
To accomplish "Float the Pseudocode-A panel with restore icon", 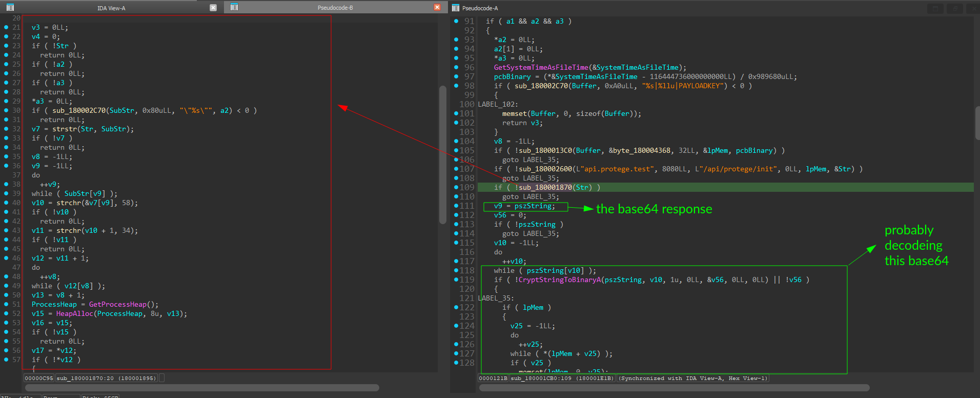I will 954,8.
